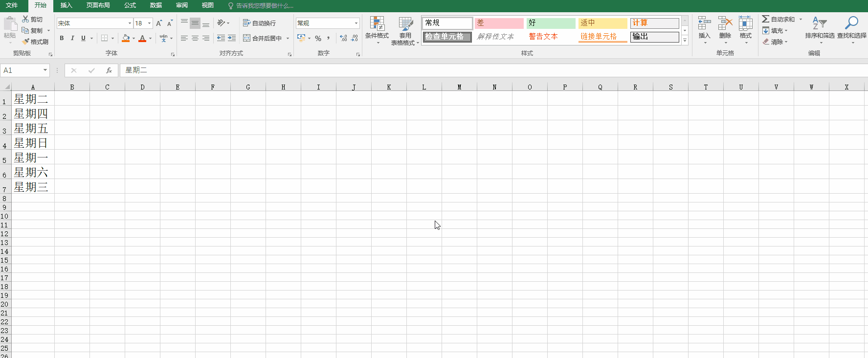Apply percent style
The height and width of the screenshot is (358, 868).
click(318, 38)
